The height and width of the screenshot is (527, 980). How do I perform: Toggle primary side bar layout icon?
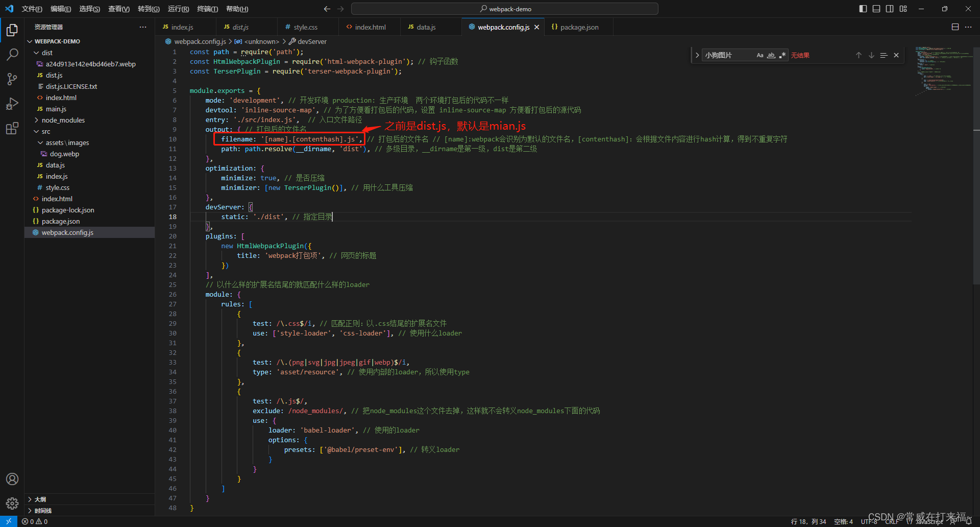[x=863, y=9]
